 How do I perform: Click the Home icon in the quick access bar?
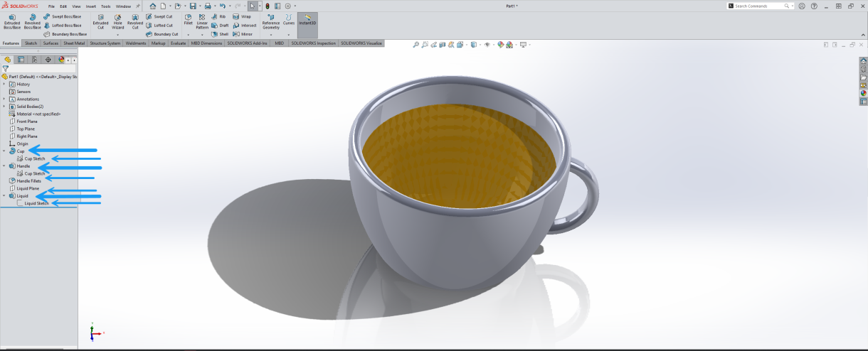152,6
